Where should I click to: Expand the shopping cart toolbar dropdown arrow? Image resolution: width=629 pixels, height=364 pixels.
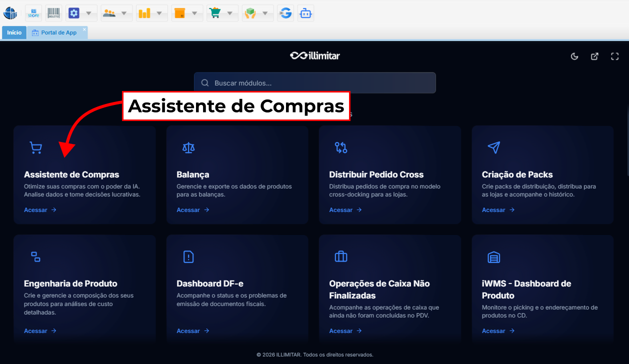[x=229, y=13]
